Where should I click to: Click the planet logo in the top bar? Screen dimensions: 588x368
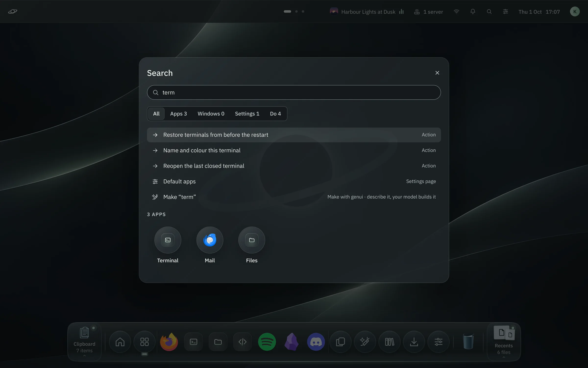click(x=12, y=11)
